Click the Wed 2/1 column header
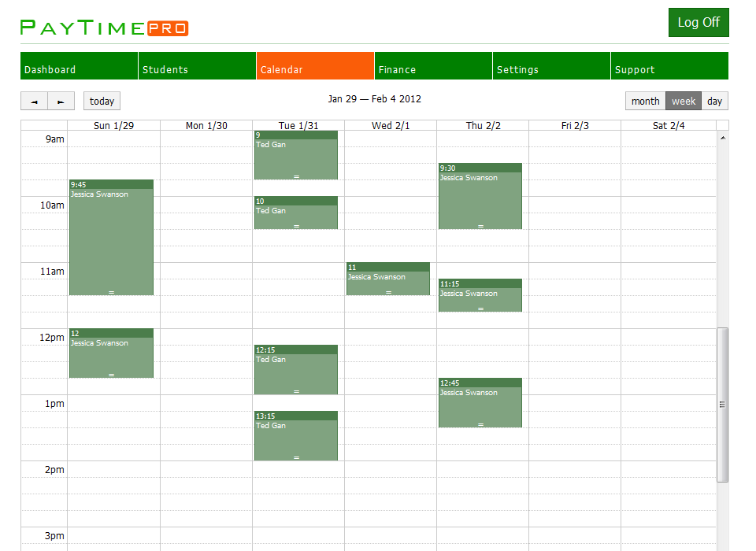Screen dimensions: 756x551 [x=391, y=125]
